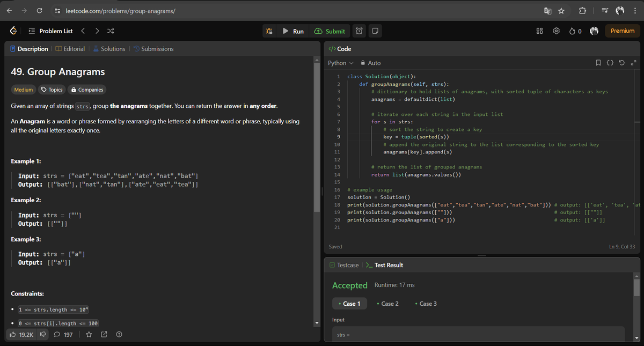Click the Code panel header

[x=340, y=49]
